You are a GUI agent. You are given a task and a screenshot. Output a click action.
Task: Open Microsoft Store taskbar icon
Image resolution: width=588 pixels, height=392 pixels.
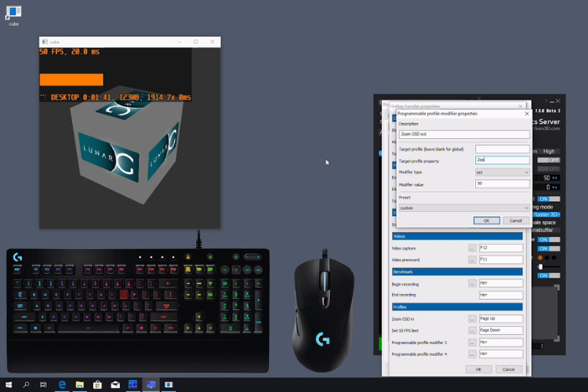pyautogui.click(x=97, y=384)
